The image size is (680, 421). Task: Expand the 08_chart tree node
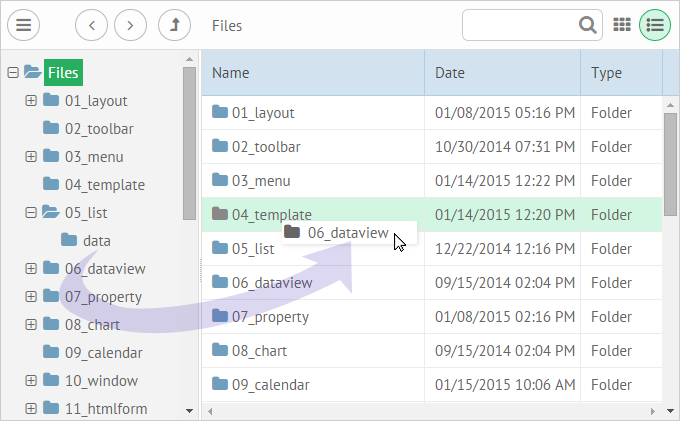[x=31, y=324]
